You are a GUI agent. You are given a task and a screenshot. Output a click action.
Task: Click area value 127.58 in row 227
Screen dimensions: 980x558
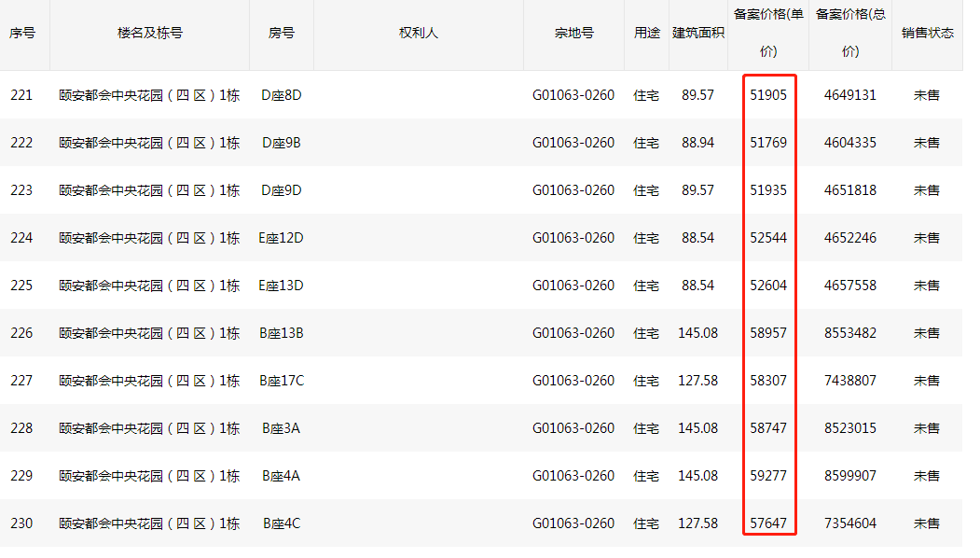pos(698,381)
